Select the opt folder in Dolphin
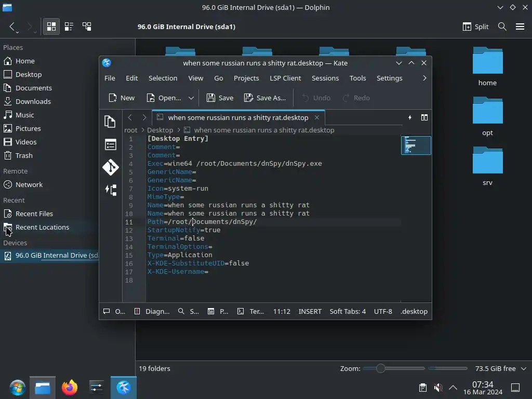 (x=487, y=116)
